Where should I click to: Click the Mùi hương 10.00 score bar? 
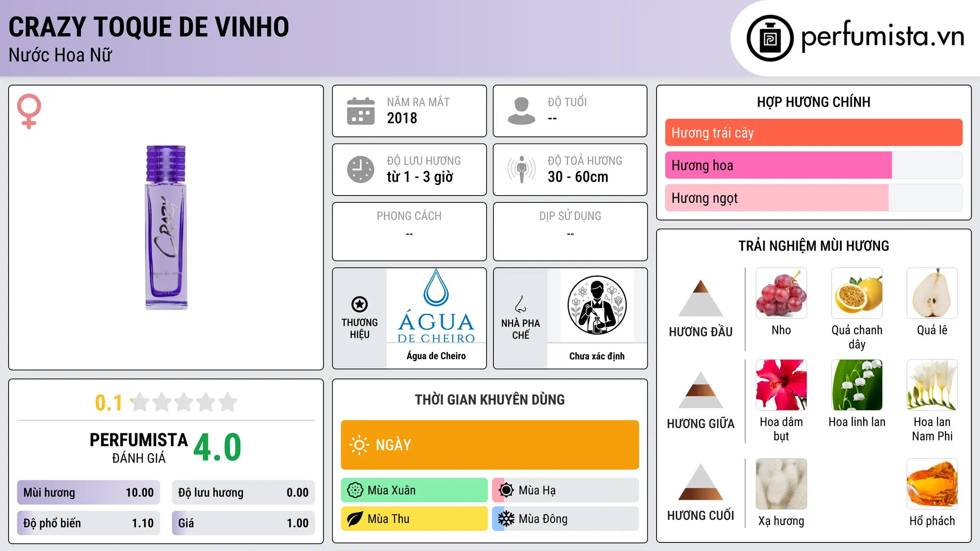coord(89,493)
